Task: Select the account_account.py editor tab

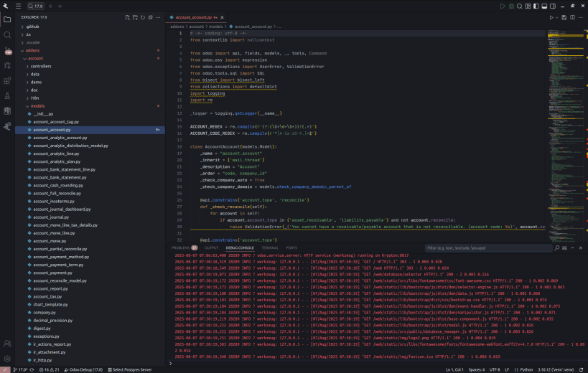Action: [x=197, y=17]
